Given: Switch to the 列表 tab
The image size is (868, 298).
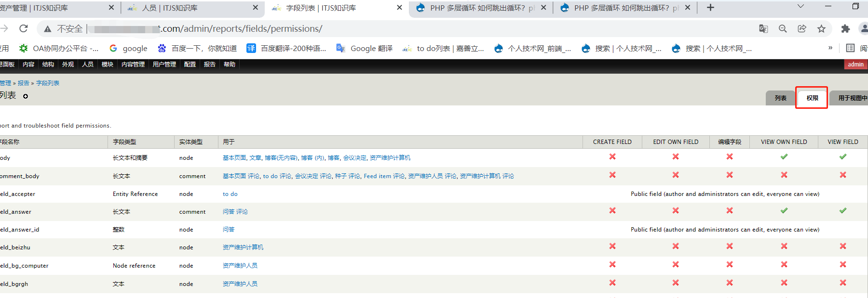Looking at the screenshot, I should tap(780, 98).
